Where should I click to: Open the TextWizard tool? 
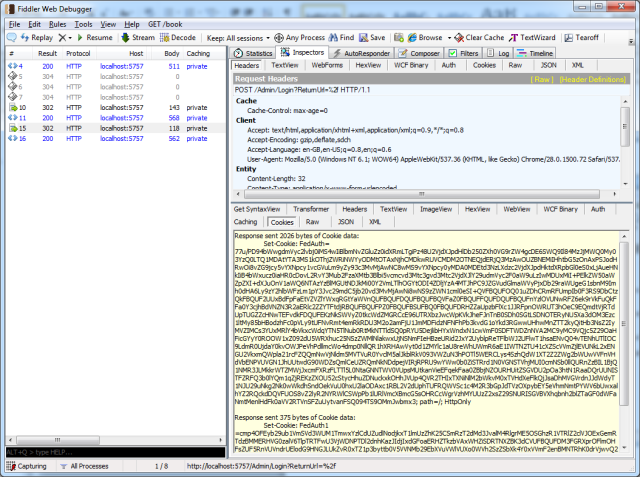point(532,38)
